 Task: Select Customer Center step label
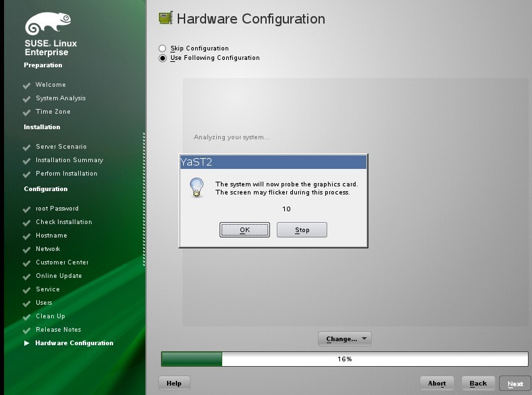pos(63,262)
